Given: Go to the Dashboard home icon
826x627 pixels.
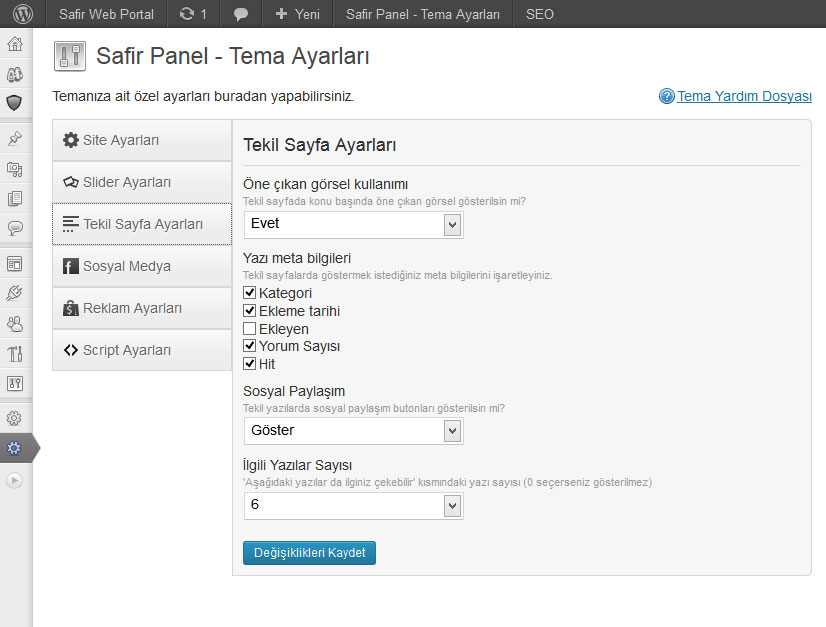Looking at the screenshot, I should tap(15, 44).
